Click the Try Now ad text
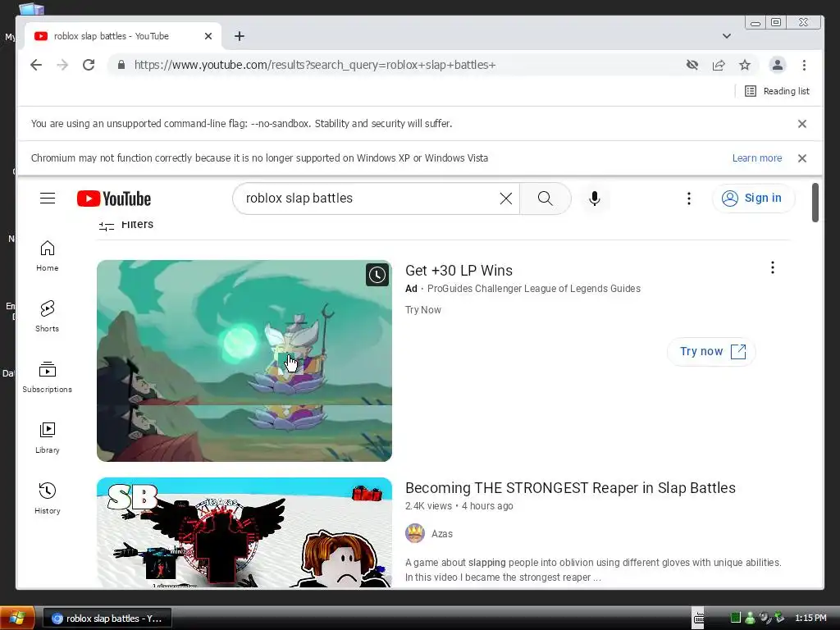Image resolution: width=840 pixels, height=630 pixels. click(423, 309)
